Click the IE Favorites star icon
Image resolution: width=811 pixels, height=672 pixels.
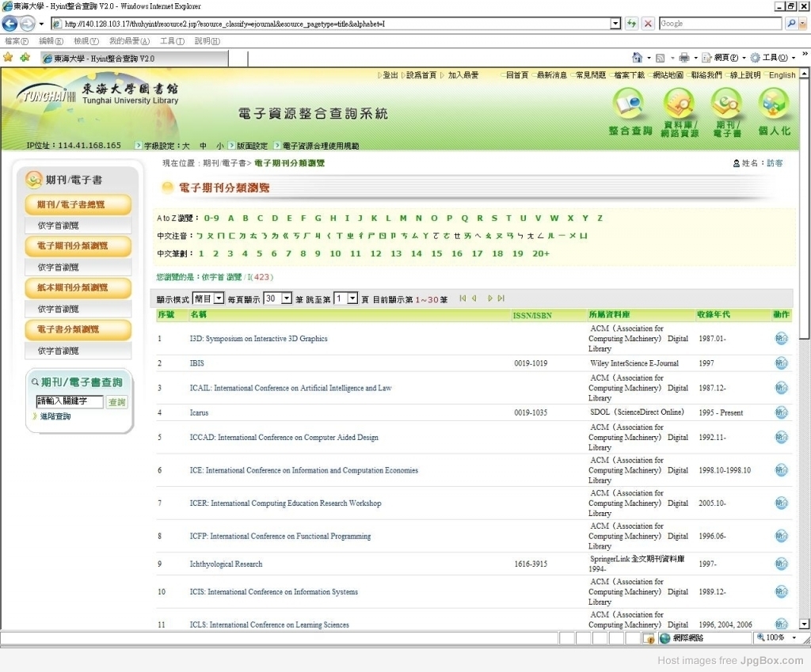[x=8, y=58]
